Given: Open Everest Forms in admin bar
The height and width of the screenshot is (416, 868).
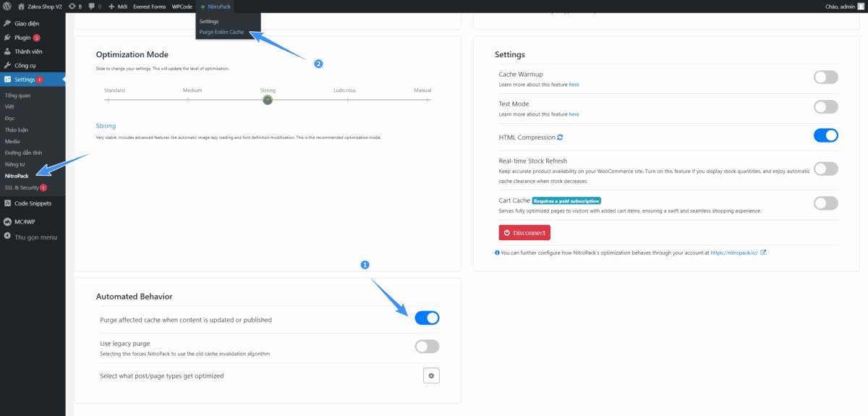Looking at the screenshot, I should (x=149, y=6).
